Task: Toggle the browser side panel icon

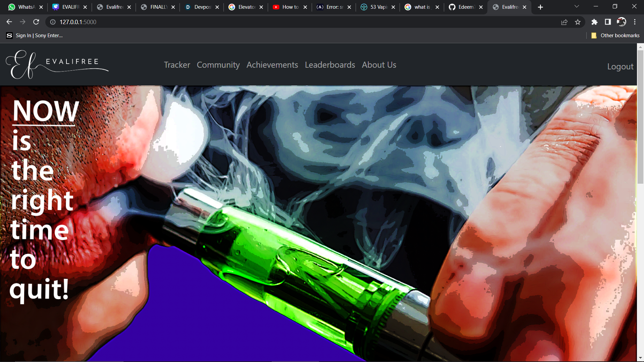Action: pos(608,22)
